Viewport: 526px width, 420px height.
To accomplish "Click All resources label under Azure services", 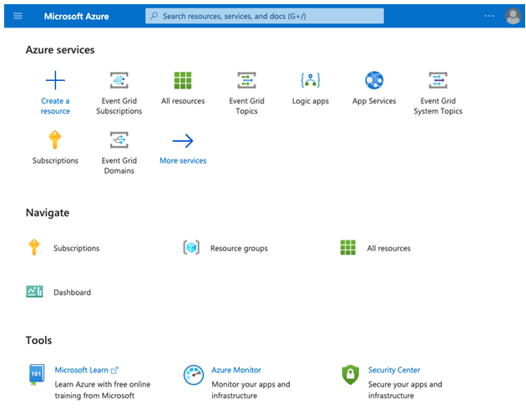I will (183, 101).
